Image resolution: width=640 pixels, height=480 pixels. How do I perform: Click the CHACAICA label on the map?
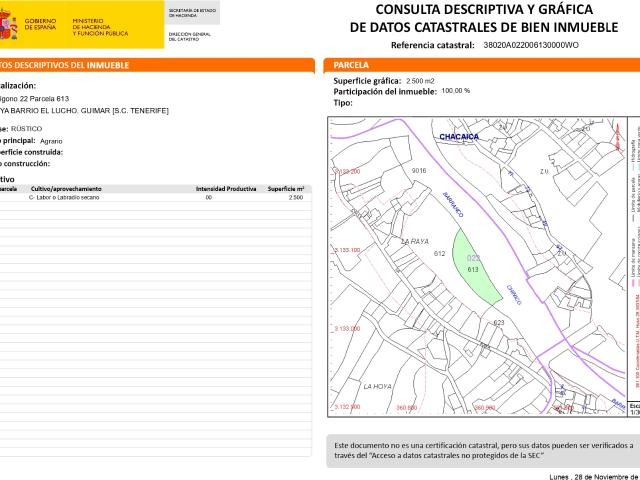point(460,135)
